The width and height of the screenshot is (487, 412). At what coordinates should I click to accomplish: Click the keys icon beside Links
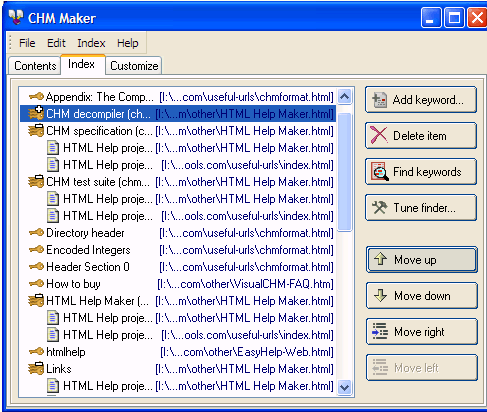click(x=36, y=368)
